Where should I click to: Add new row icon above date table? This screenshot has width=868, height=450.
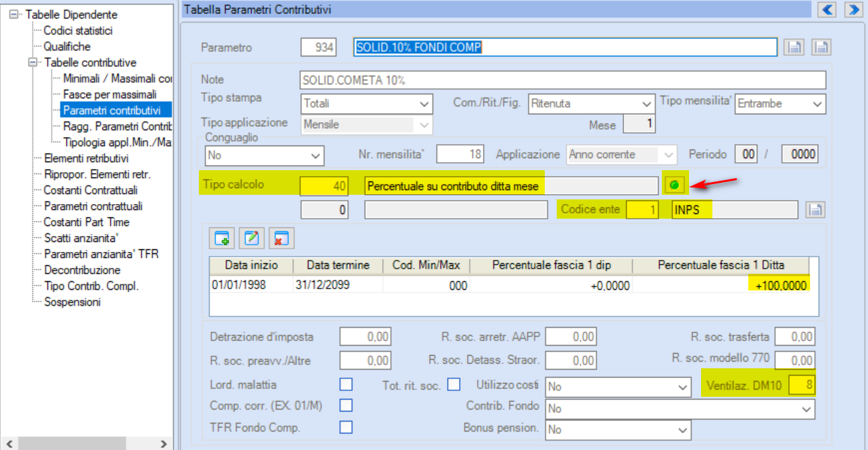coord(221,238)
